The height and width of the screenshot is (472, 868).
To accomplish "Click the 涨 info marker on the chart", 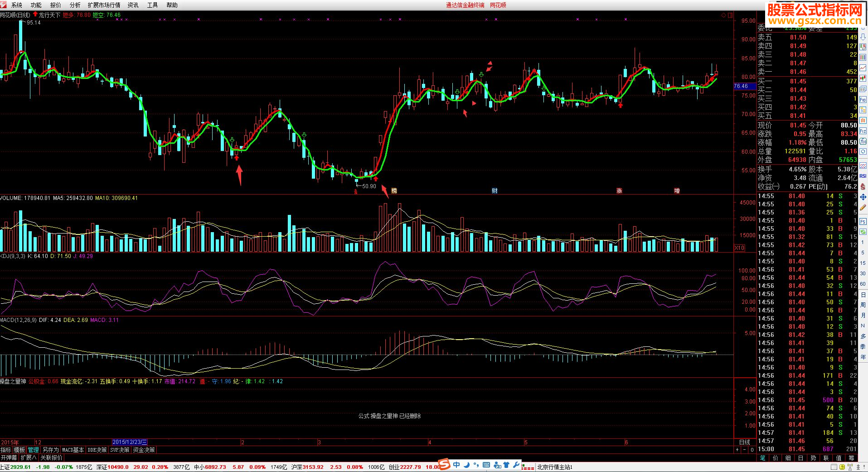I will click(619, 191).
